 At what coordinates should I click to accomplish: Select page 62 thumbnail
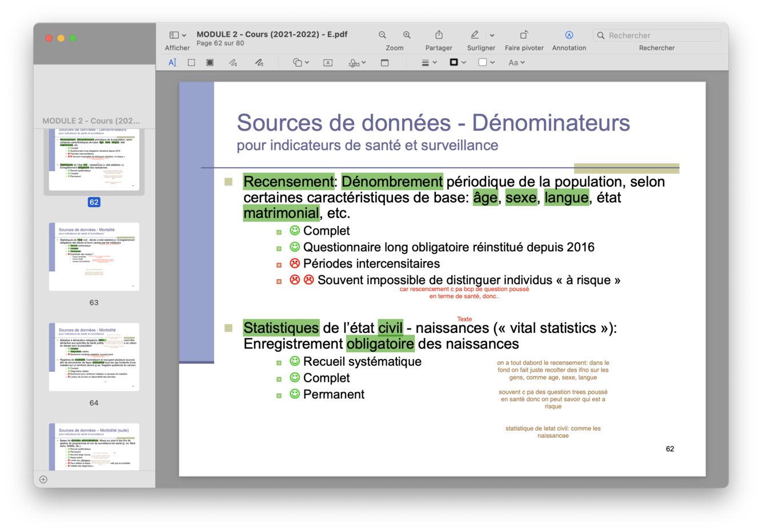pos(94,161)
